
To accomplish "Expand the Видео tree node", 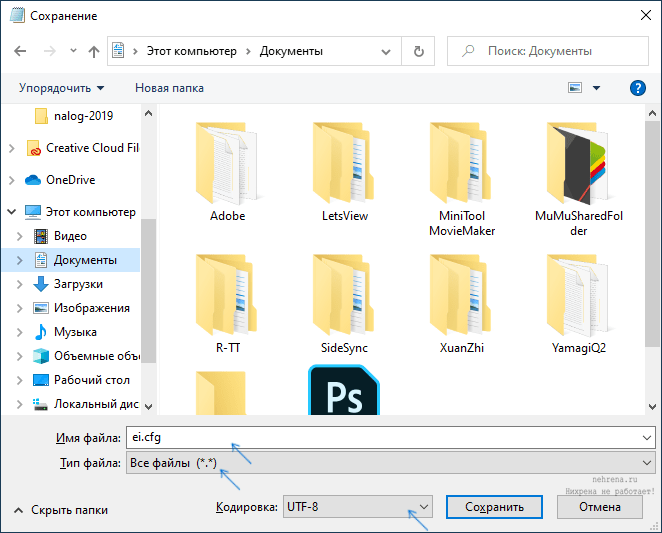I will click(x=19, y=236).
